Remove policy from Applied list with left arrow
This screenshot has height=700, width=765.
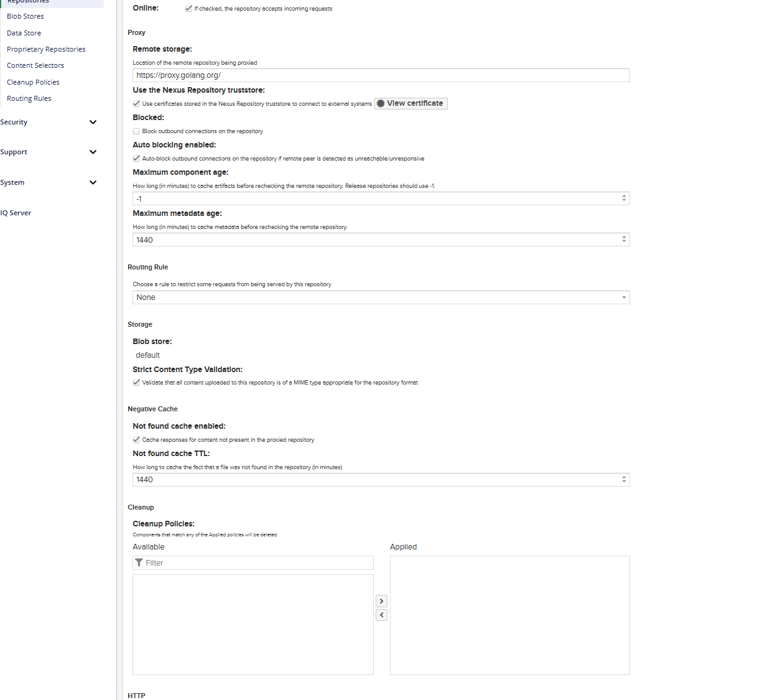tap(381, 615)
